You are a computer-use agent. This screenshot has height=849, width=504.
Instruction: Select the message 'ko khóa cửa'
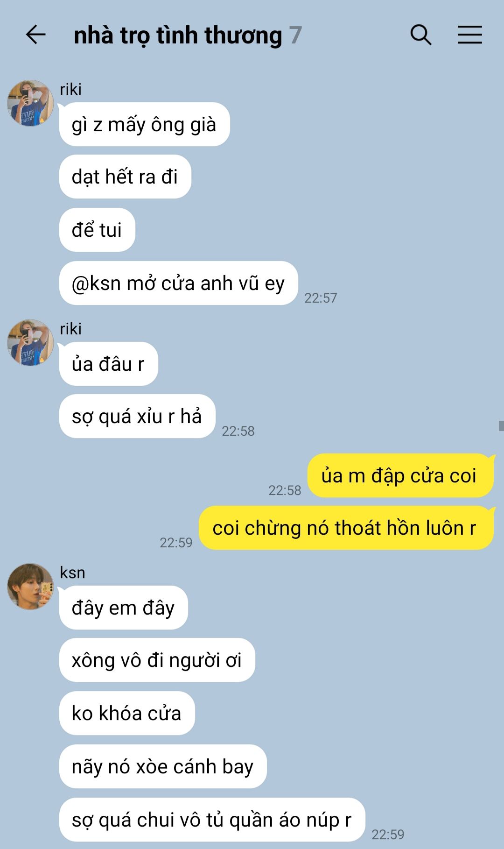coord(126,713)
